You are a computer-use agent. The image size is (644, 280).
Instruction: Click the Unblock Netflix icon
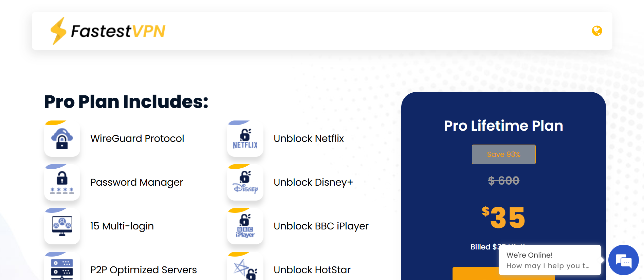point(245,139)
